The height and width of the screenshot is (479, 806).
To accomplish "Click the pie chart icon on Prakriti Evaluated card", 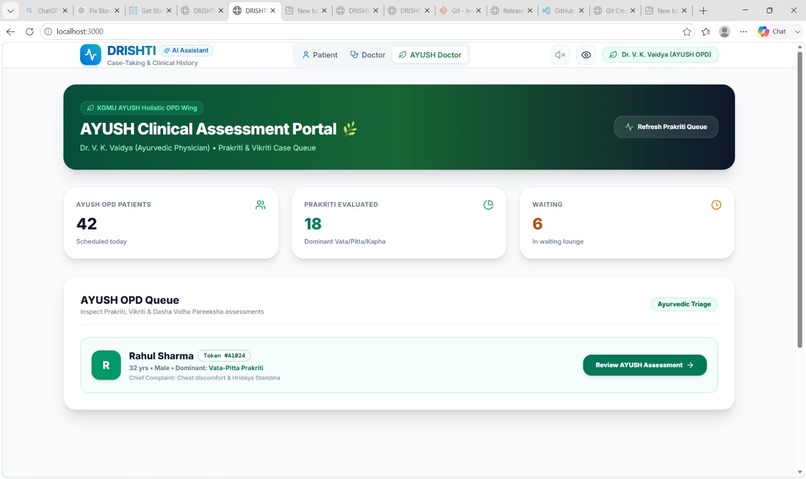I will pyautogui.click(x=488, y=205).
